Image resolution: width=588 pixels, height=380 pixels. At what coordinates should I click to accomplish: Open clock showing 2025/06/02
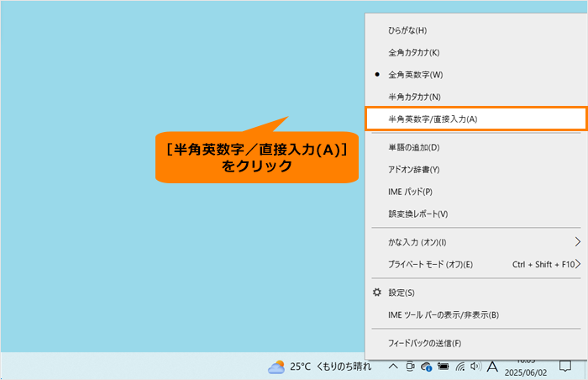click(x=525, y=367)
